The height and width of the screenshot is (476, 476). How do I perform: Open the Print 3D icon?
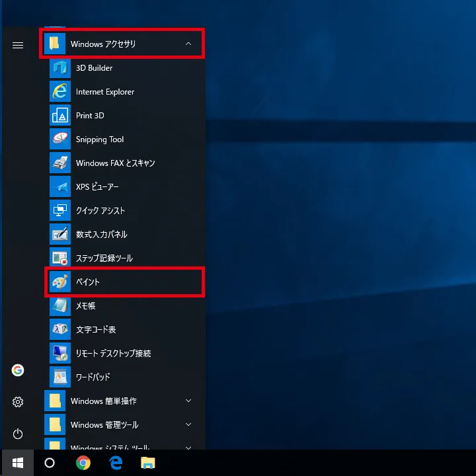click(x=59, y=115)
